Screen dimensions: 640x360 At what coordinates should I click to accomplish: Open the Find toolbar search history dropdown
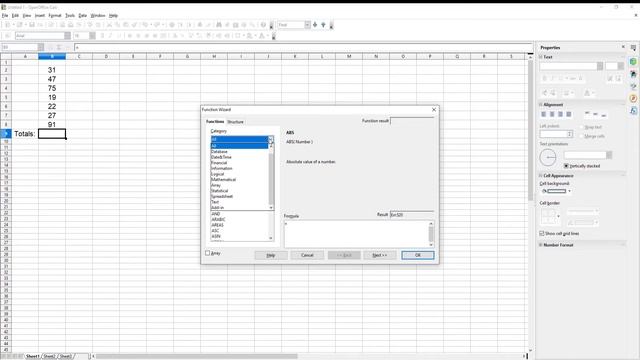(x=307, y=25)
